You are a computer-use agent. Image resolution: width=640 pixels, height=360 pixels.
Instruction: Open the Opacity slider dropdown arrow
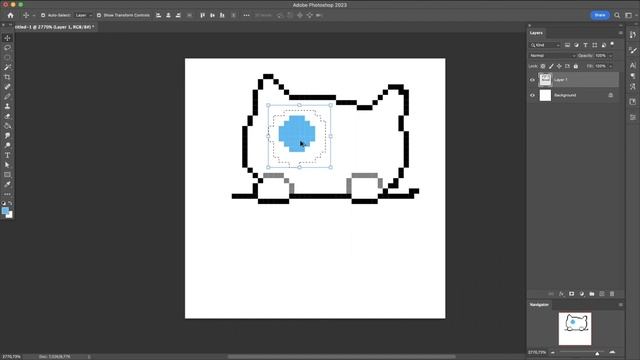coord(611,56)
